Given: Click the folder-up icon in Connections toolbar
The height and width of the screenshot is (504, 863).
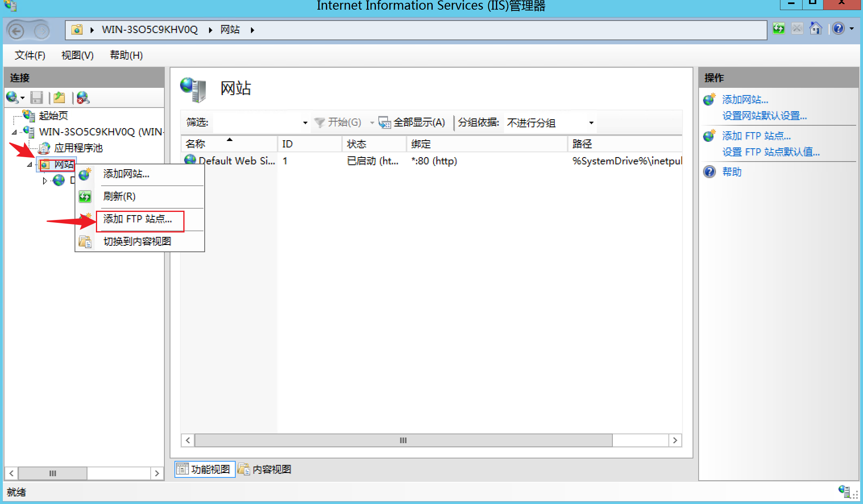Looking at the screenshot, I should point(60,97).
